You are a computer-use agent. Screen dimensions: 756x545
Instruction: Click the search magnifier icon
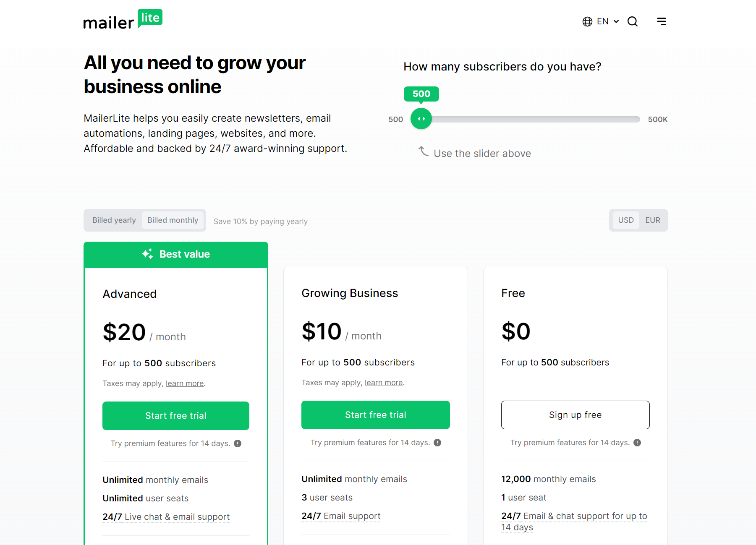(x=632, y=21)
